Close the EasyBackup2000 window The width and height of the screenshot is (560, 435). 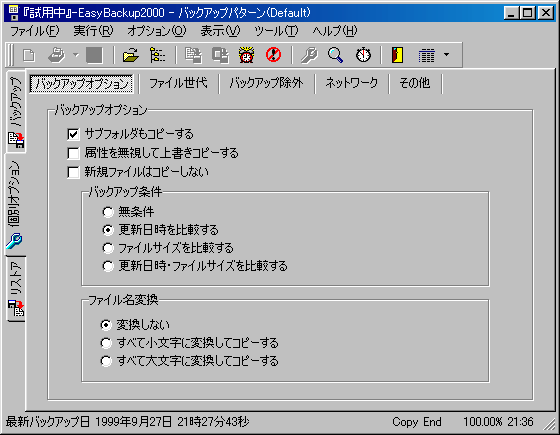click(546, 13)
